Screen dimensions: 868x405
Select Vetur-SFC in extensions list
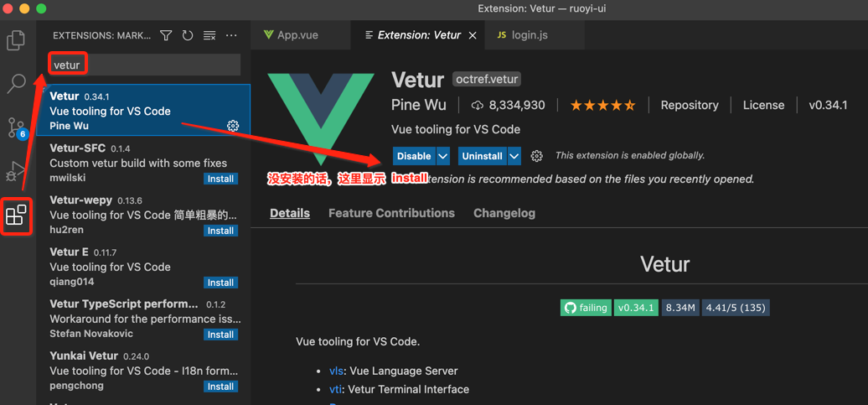pyautogui.click(x=143, y=163)
